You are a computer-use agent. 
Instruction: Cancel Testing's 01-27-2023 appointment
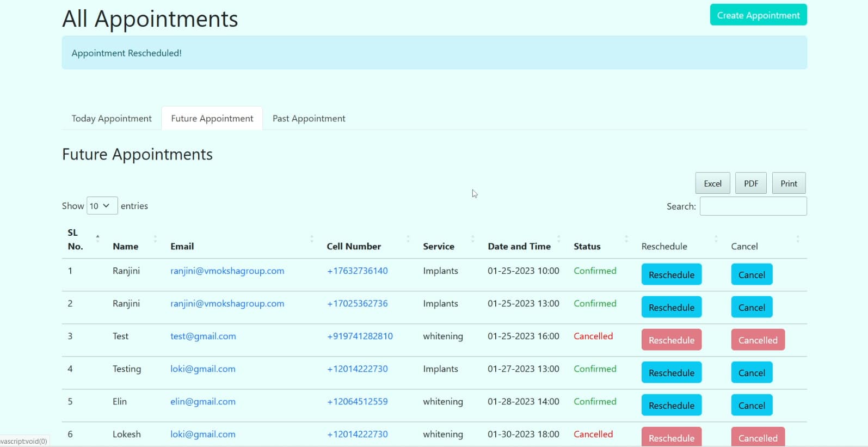(752, 373)
